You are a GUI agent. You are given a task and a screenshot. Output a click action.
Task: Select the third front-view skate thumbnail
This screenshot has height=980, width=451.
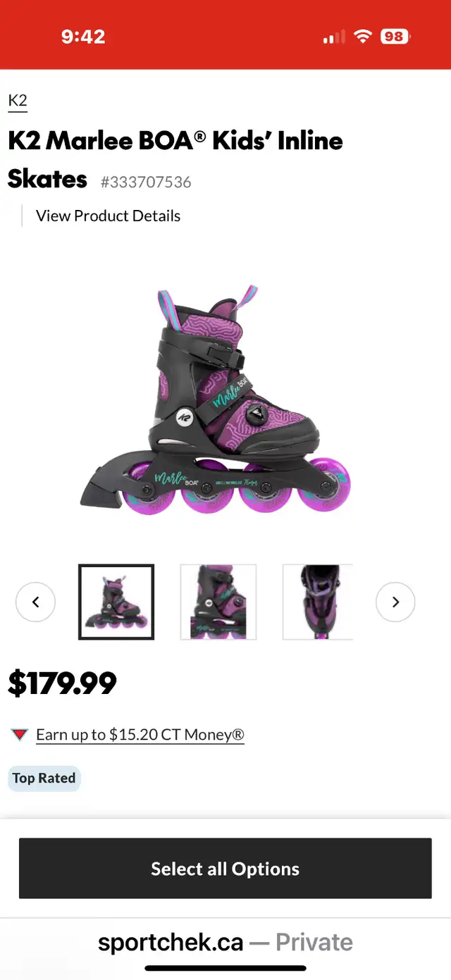coord(318,602)
